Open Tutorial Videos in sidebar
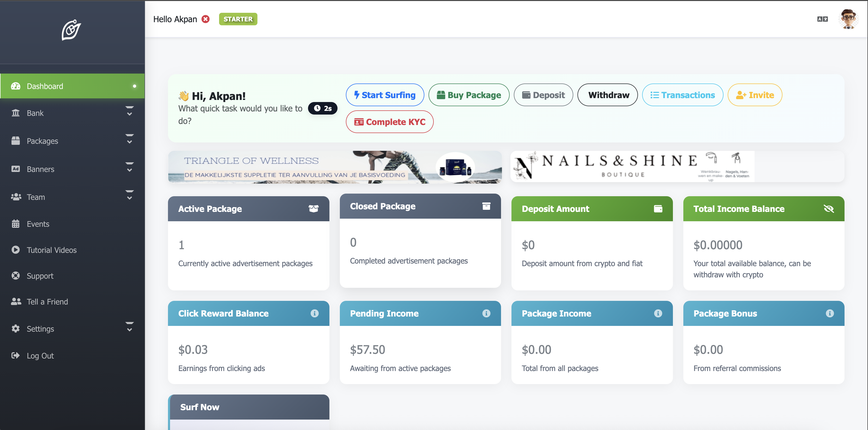 [52, 250]
